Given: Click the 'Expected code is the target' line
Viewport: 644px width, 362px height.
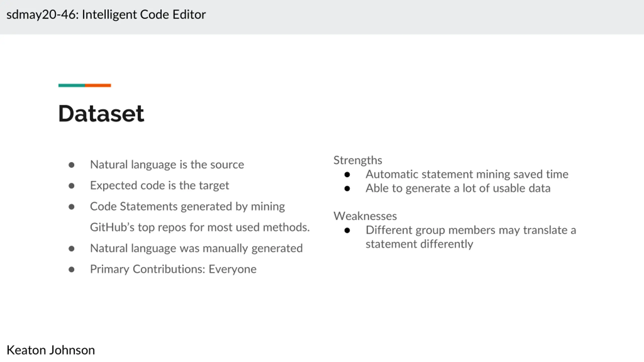Looking at the screenshot, I should 159,186.
